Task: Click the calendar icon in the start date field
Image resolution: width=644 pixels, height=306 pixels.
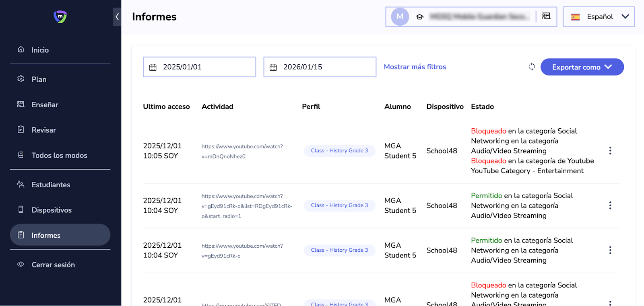Action: pyautogui.click(x=153, y=67)
